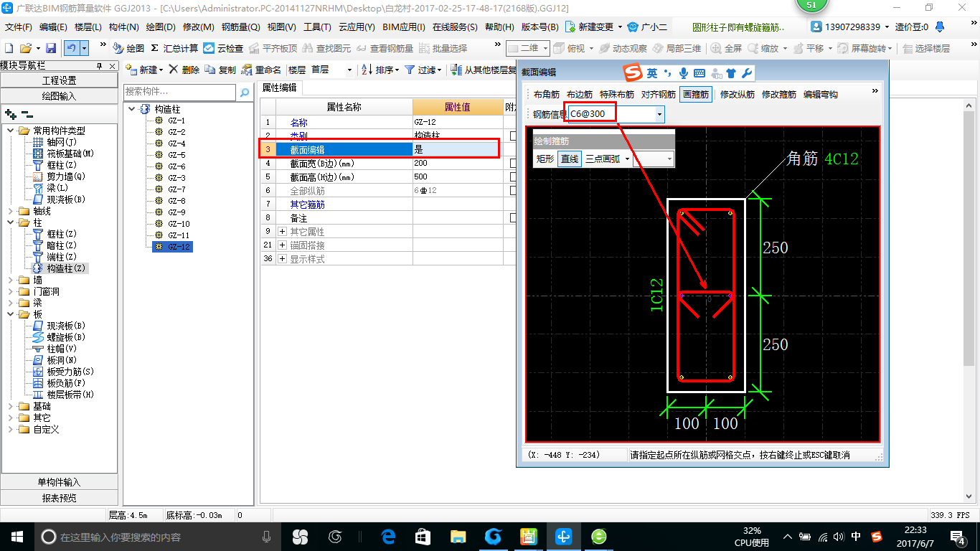Expand 锚固搭接 property row
The image size is (980, 551).
tap(282, 245)
